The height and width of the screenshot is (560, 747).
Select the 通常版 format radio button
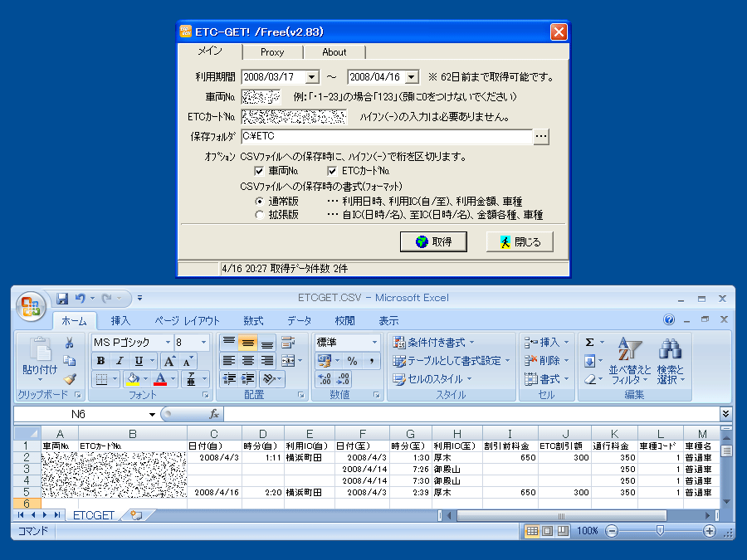pyautogui.click(x=259, y=202)
